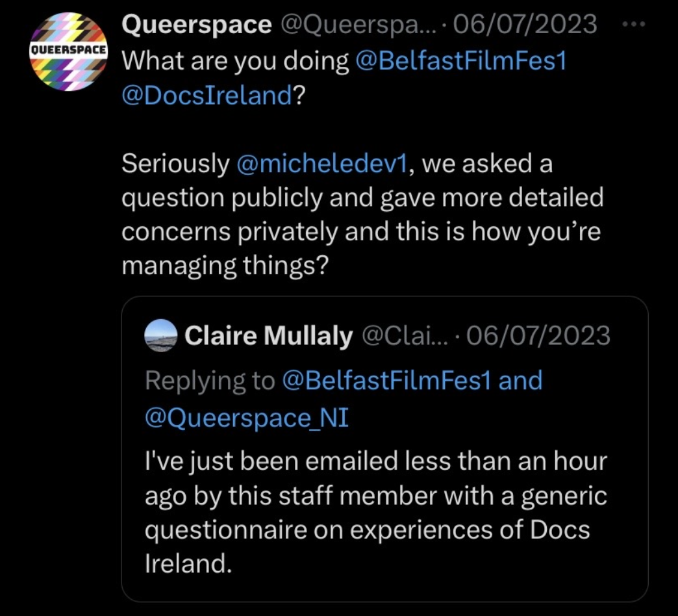Viewport: 678px width, 616px height.
Task: Open the @Queerspace_NI mention
Action: (x=247, y=418)
